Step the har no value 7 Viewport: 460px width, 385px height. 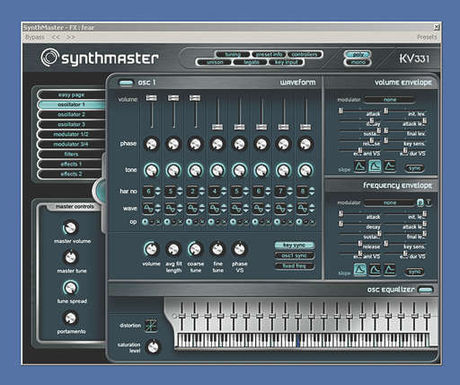coord(290,191)
